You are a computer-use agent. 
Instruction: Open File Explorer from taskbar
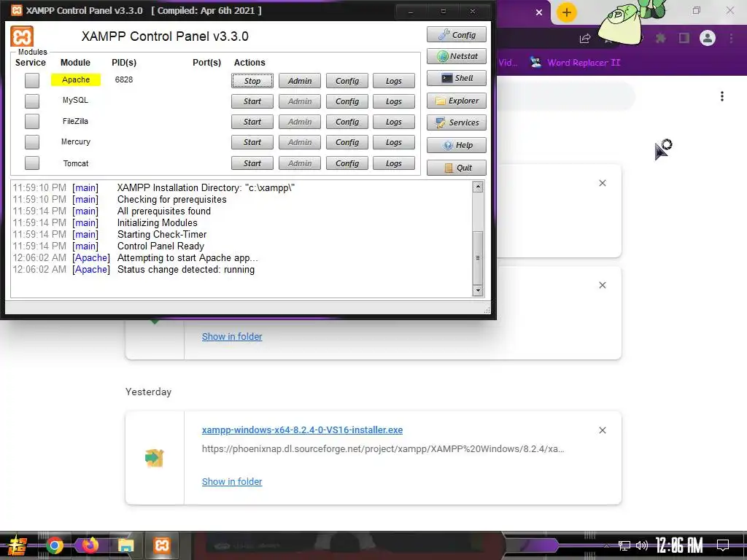coord(125,545)
